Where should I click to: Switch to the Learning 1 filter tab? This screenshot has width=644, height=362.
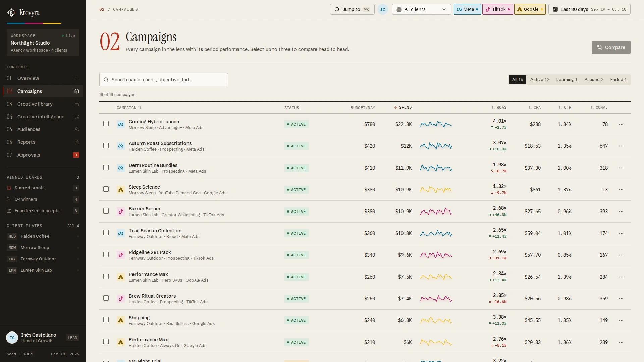[x=567, y=80]
